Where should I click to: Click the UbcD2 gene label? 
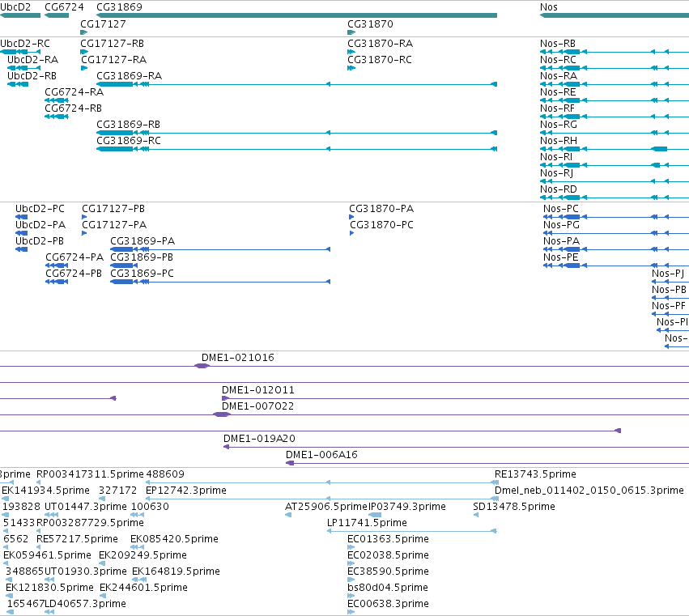point(15,7)
